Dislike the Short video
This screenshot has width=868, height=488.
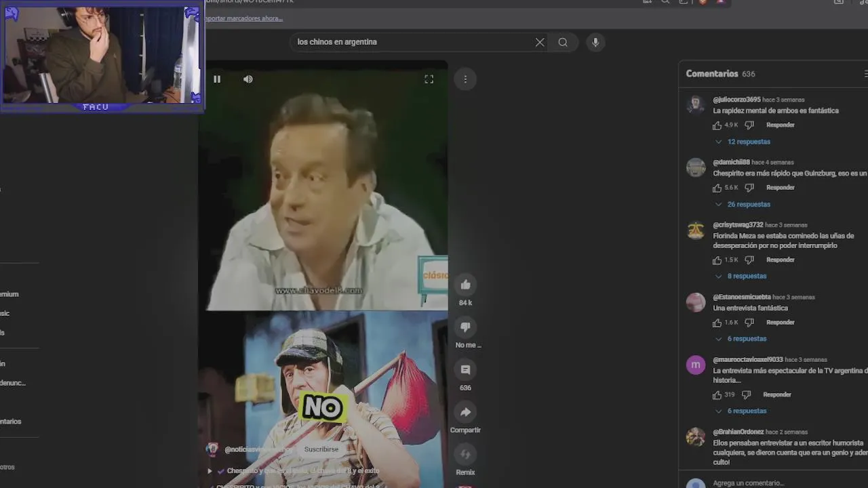point(466,327)
